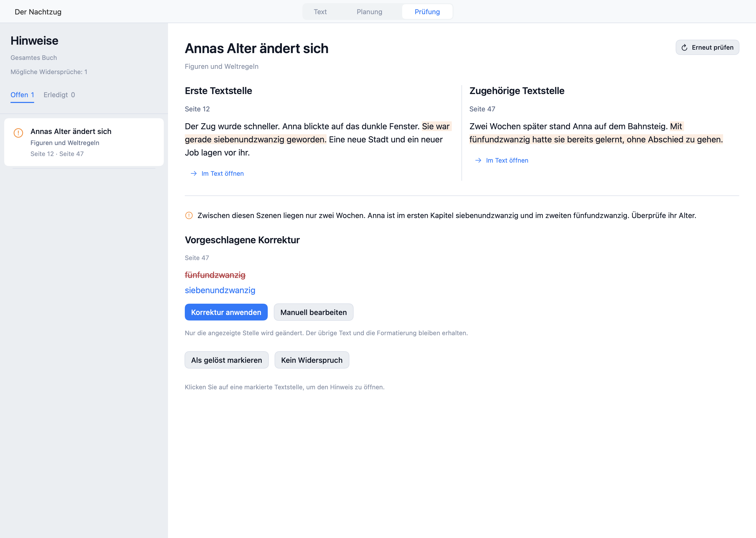
Task: Click the Erste Textstelle heading
Action: (x=218, y=91)
